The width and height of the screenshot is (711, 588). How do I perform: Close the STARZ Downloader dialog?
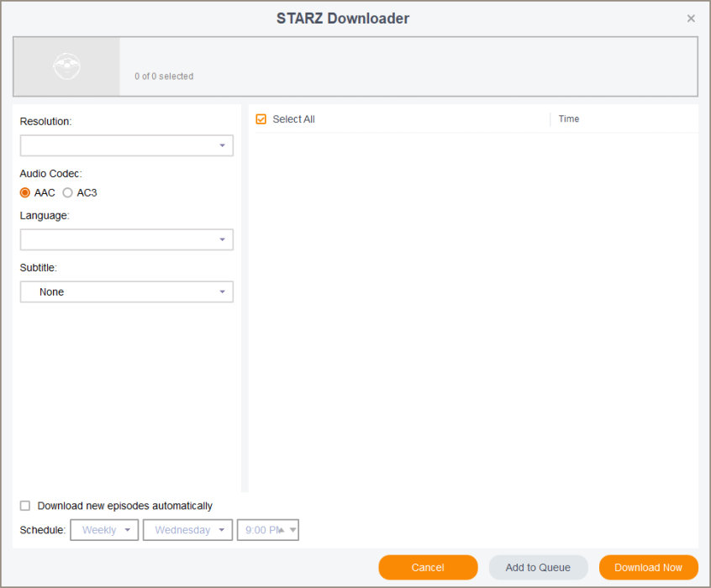pyautogui.click(x=691, y=18)
